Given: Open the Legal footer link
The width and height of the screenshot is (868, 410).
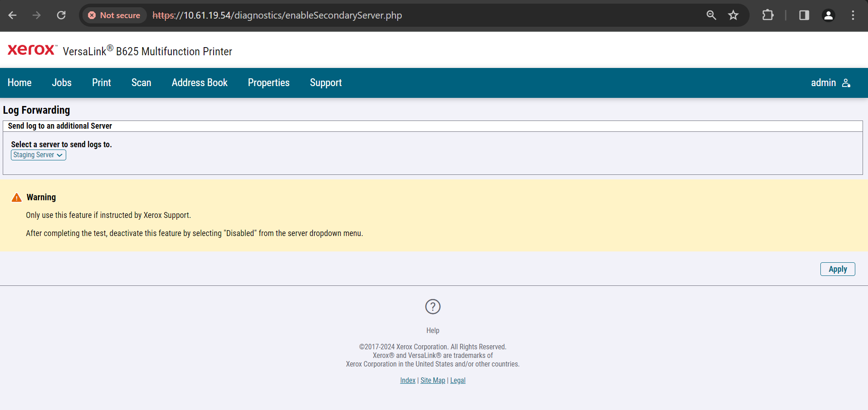Looking at the screenshot, I should coord(458,381).
